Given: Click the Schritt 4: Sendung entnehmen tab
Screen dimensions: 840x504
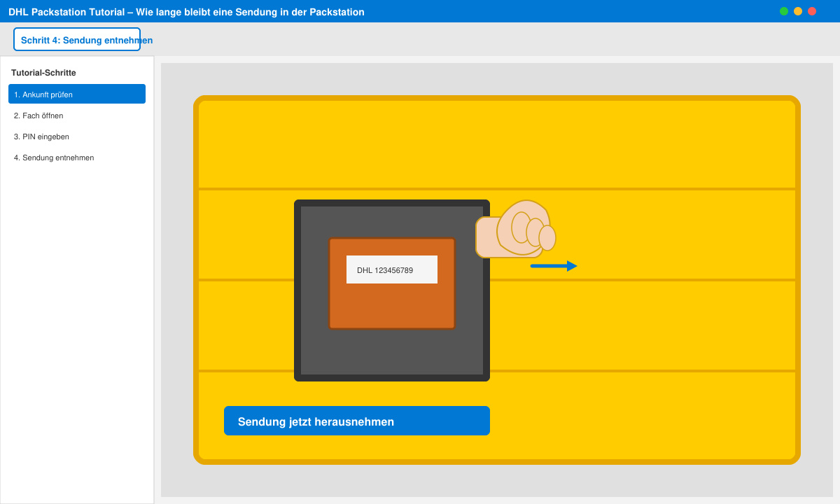Looking at the screenshot, I should pos(77,39).
